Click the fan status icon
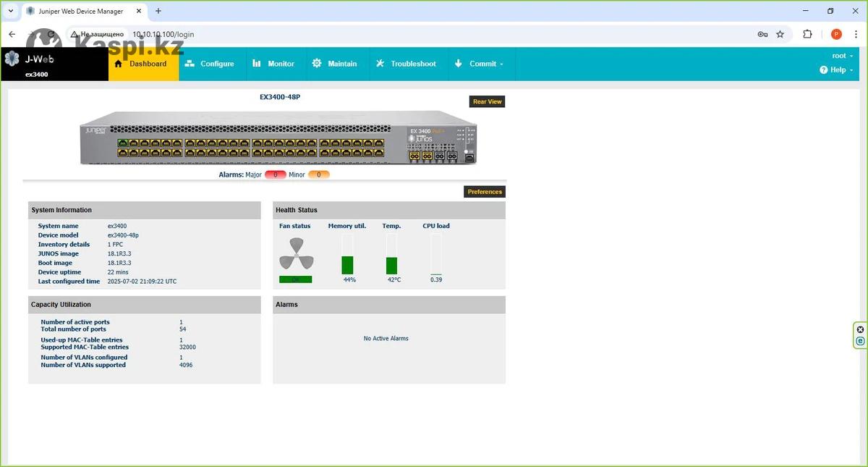The width and height of the screenshot is (868, 467). pyautogui.click(x=295, y=254)
